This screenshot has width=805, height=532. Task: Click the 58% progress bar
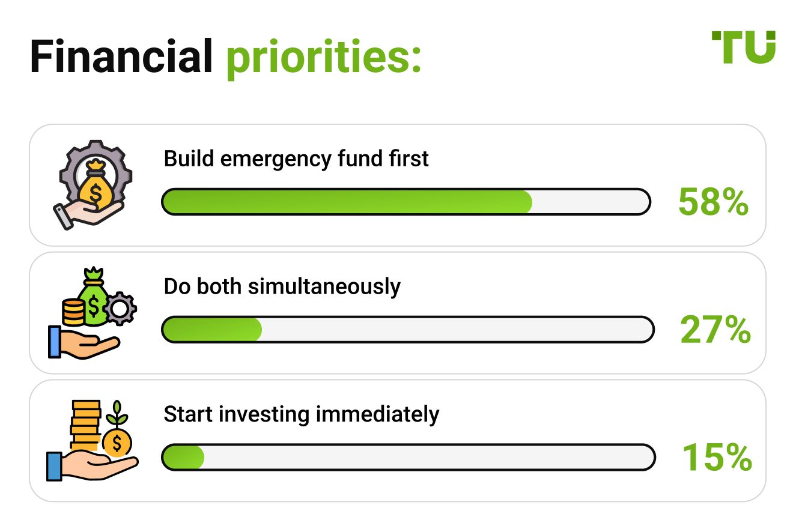(x=406, y=202)
